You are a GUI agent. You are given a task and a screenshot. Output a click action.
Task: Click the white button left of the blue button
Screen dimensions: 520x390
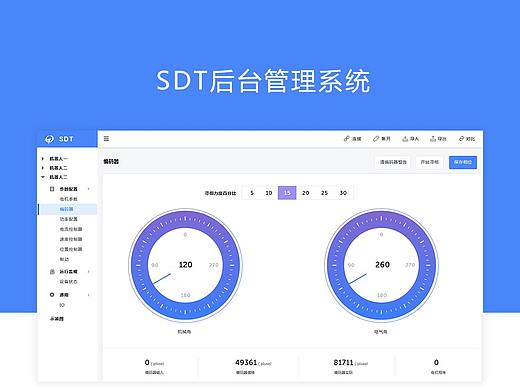click(x=429, y=162)
